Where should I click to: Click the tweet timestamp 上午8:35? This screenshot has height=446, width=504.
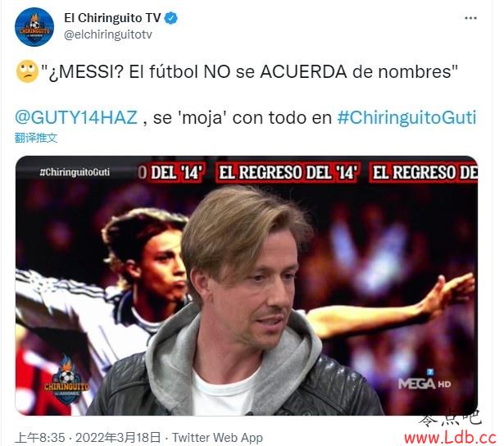pos(40,438)
